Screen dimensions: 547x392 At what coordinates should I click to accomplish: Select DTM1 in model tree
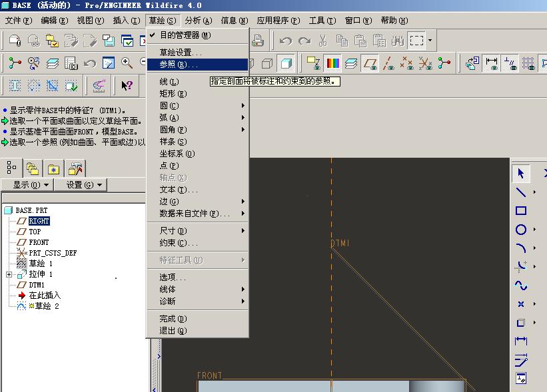coord(36,285)
